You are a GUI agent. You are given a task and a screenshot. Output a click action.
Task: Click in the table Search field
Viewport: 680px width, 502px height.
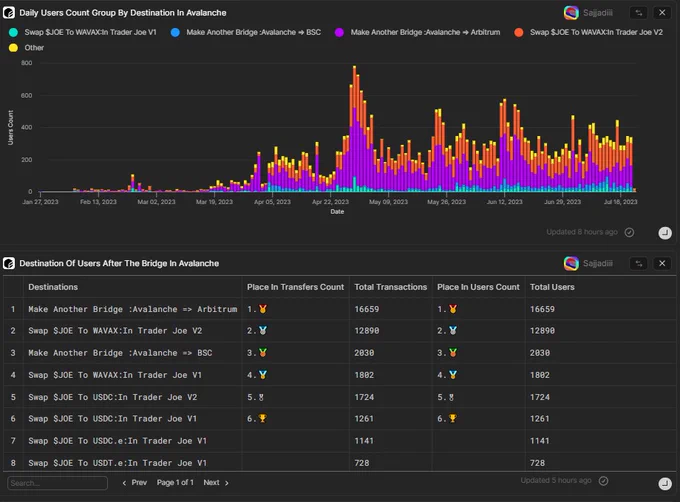[57, 483]
